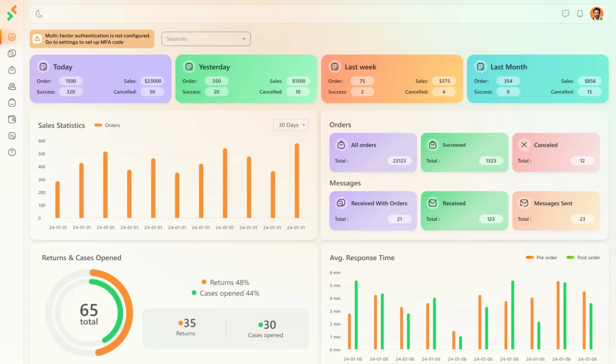Click the orange dot beside Returns 48%

point(204,282)
